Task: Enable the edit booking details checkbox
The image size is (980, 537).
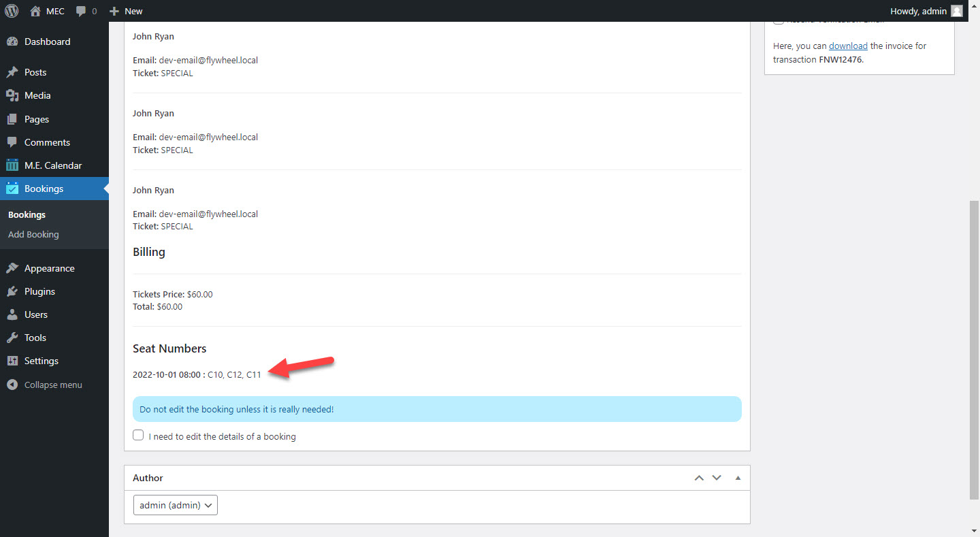Action: pos(138,436)
